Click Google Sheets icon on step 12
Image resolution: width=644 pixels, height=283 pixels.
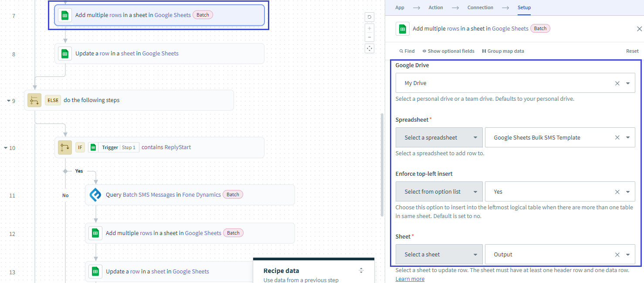(95, 233)
